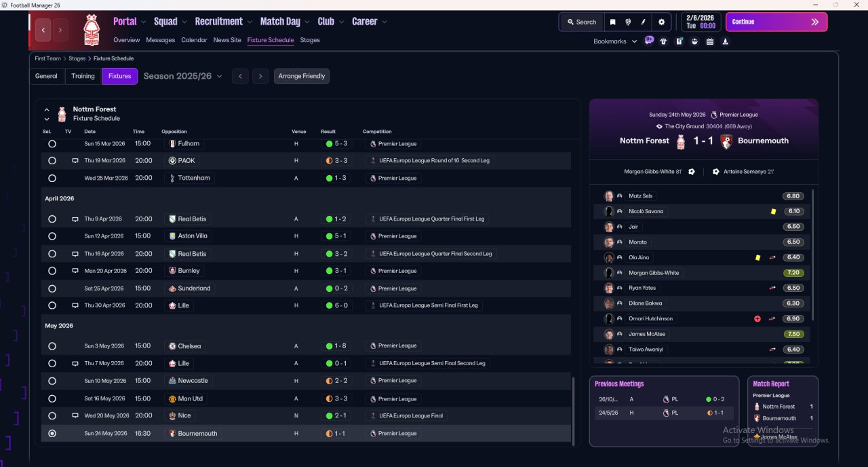Image resolution: width=868 pixels, height=467 pixels.
Task: Click Nottm Forest crest in match score header
Action: coord(682,141)
